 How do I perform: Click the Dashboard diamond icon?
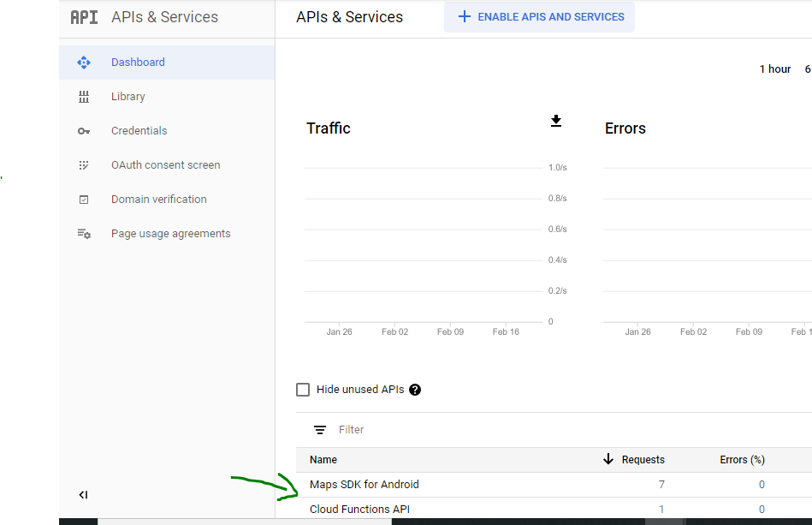pyautogui.click(x=84, y=63)
